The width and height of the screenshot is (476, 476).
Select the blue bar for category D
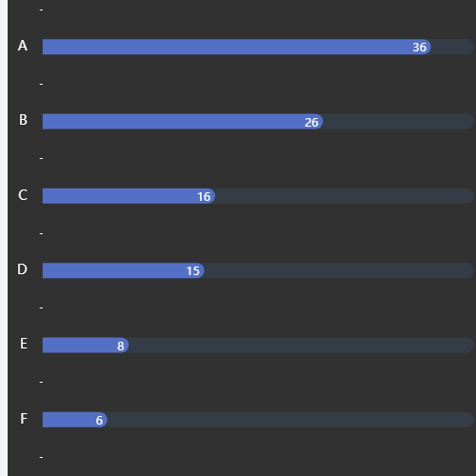(123, 270)
